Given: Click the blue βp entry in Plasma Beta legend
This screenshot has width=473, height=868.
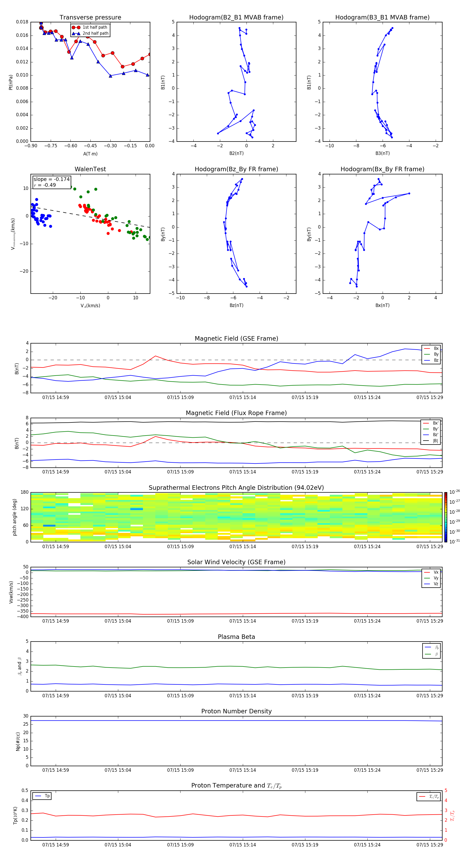Looking at the screenshot, I should click(431, 647).
